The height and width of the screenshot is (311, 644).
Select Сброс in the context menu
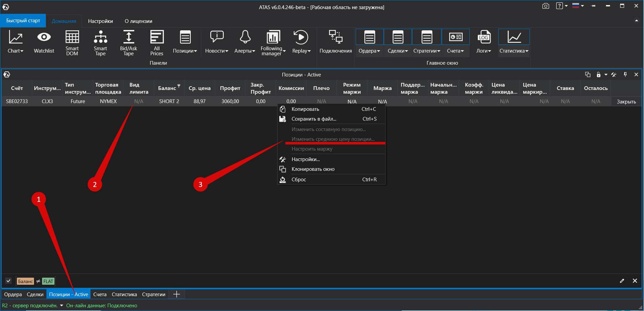coord(331,180)
